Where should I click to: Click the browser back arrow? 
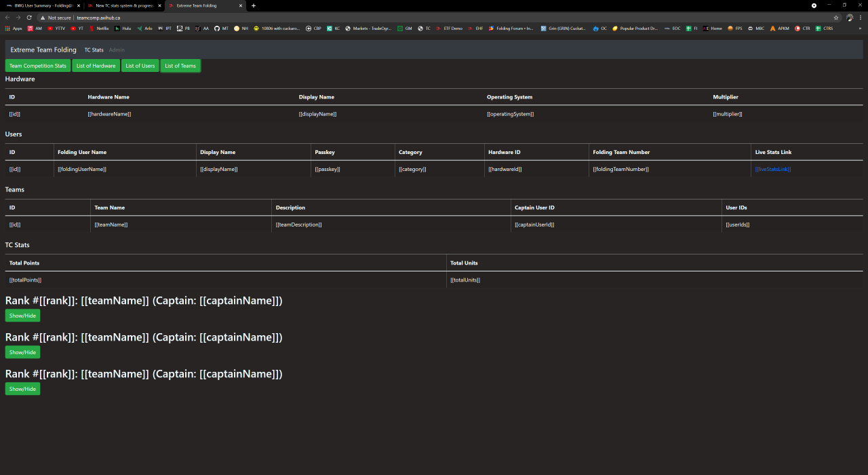(x=7, y=18)
